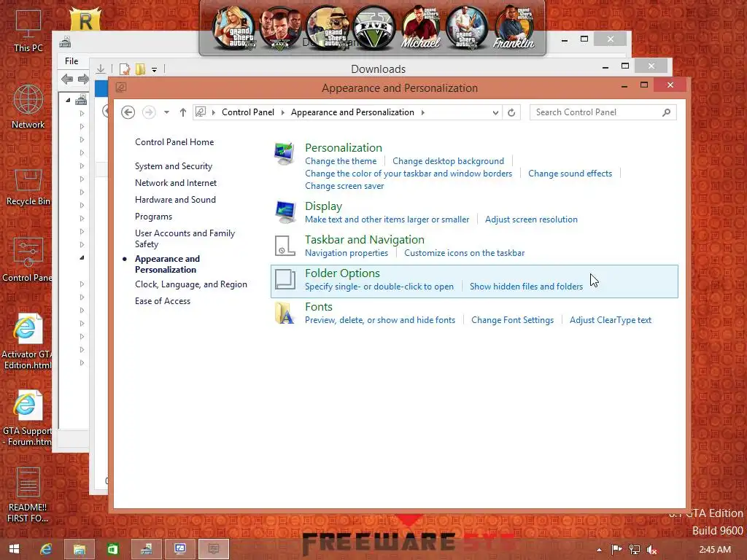Open the Windows Start button

click(x=15, y=549)
